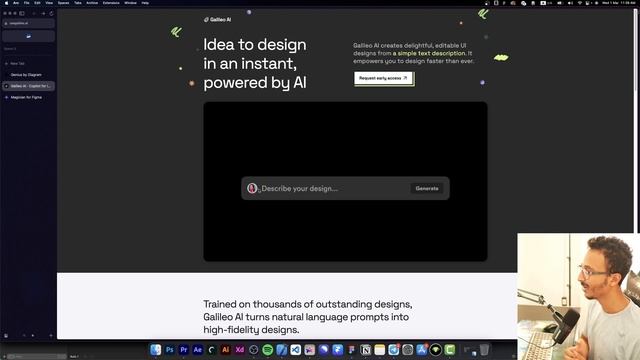Click the user avatar in prompt box
The width and height of the screenshot is (640, 360).
point(252,188)
